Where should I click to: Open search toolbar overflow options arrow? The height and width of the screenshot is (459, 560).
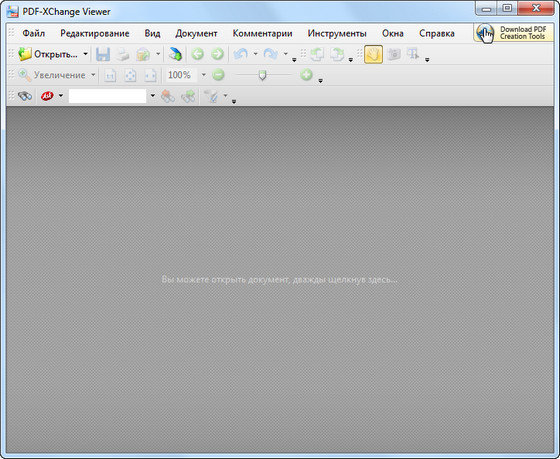[234, 102]
